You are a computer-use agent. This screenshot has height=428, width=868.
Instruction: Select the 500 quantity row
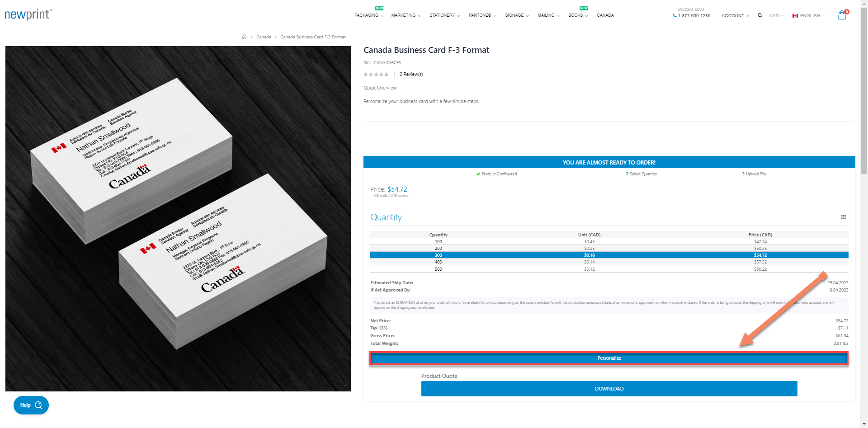[609, 269]
